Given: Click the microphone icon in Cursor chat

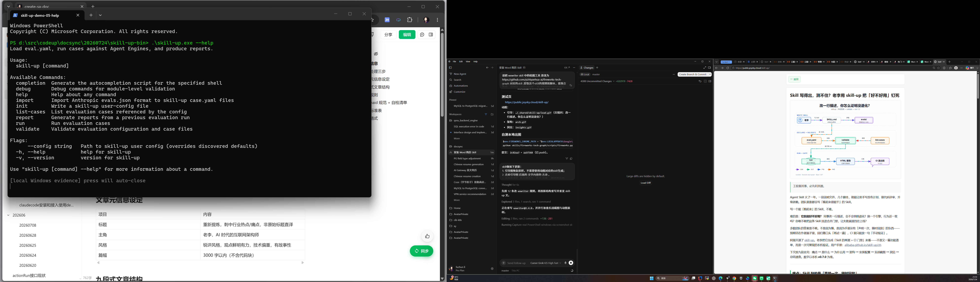Looking at the screenshot, I should click(565, 263).
